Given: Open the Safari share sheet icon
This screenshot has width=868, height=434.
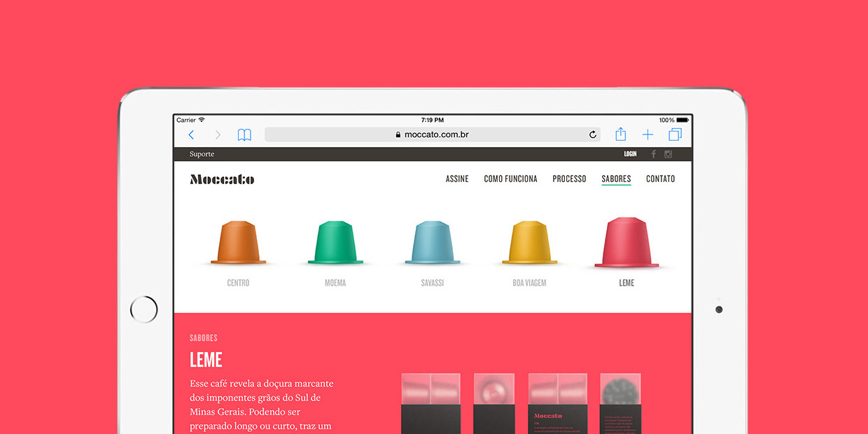Looking at the screenshot, I should point(620,134).
